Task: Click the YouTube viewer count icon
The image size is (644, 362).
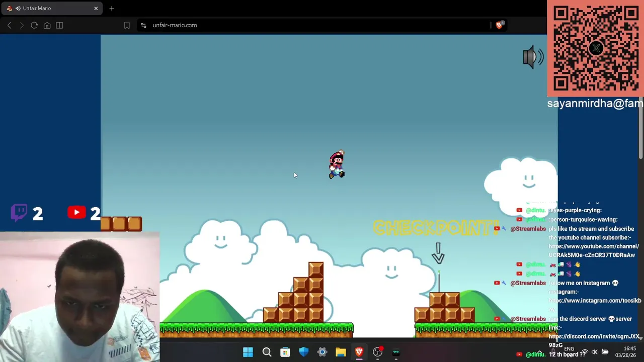Action: (76, 213)
